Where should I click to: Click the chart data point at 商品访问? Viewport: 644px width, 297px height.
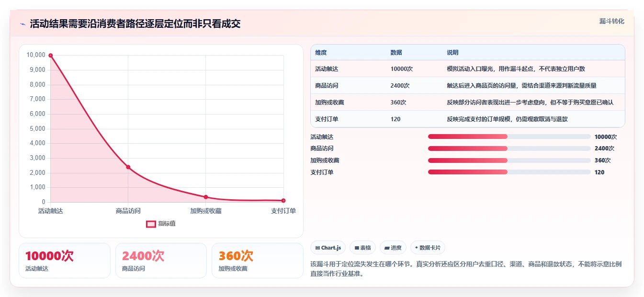[128, 167]
